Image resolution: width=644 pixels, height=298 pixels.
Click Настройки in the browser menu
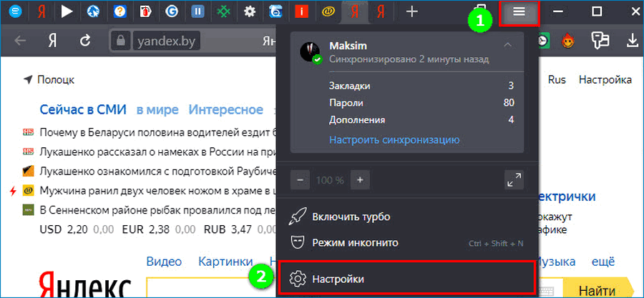pos(406,279)
